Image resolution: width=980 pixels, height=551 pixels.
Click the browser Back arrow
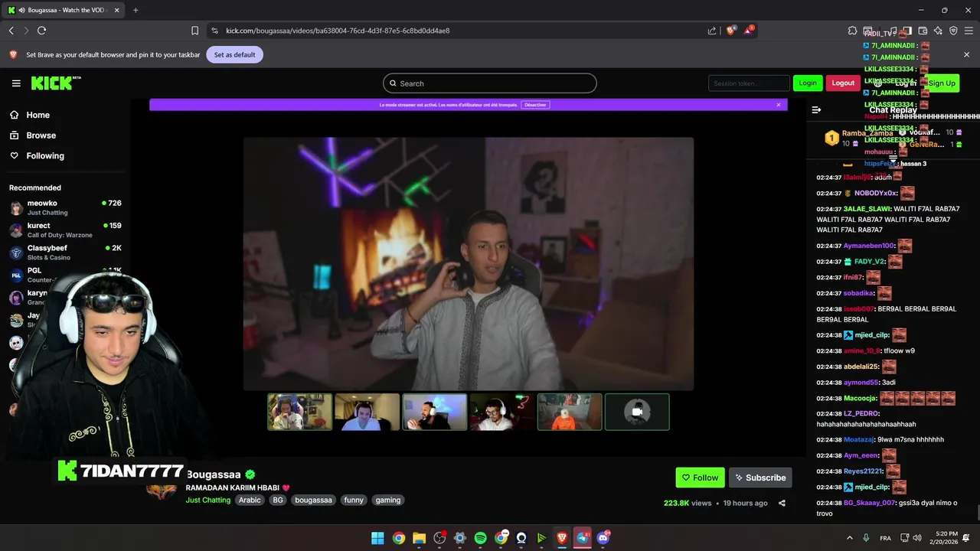coord(11,31)
